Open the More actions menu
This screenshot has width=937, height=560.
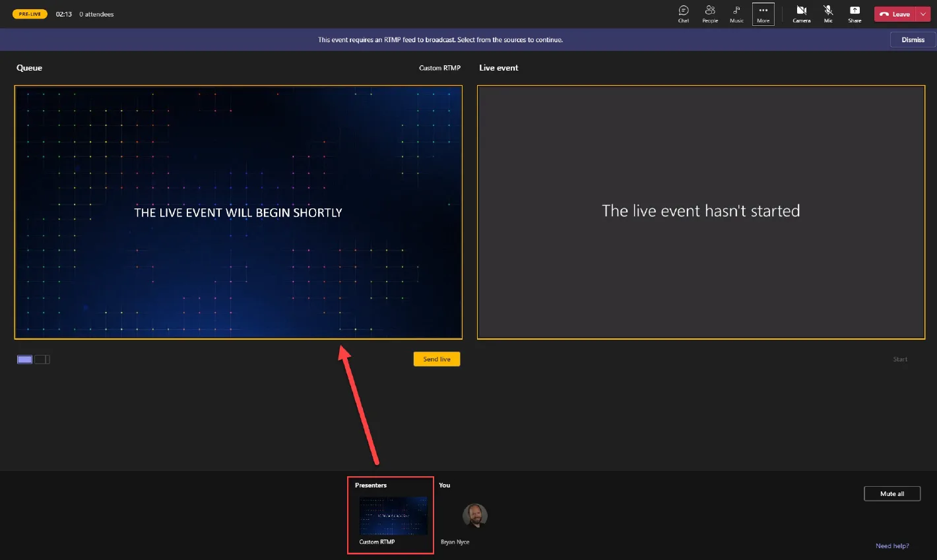pyautogui.click(x=763, y=14)
